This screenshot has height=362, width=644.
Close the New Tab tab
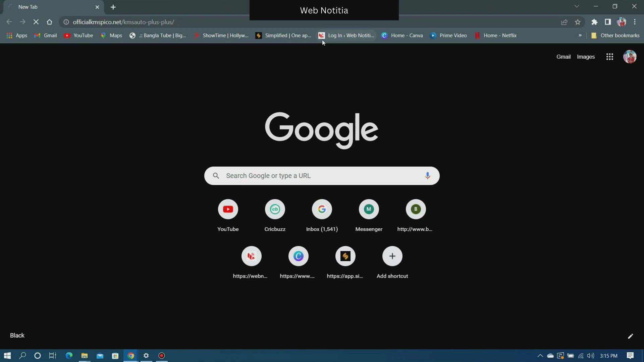pyautogui.click(x=97, y=7)
